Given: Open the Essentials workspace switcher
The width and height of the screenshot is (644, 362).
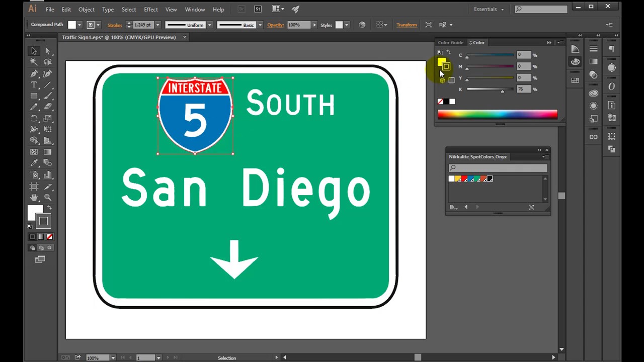Looking at the screenshot, I should pos(489,9).
